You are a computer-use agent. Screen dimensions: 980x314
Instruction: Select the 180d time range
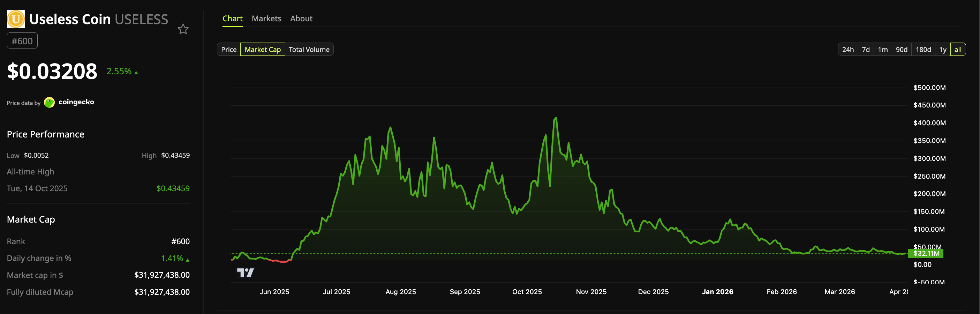coord(923,50)
